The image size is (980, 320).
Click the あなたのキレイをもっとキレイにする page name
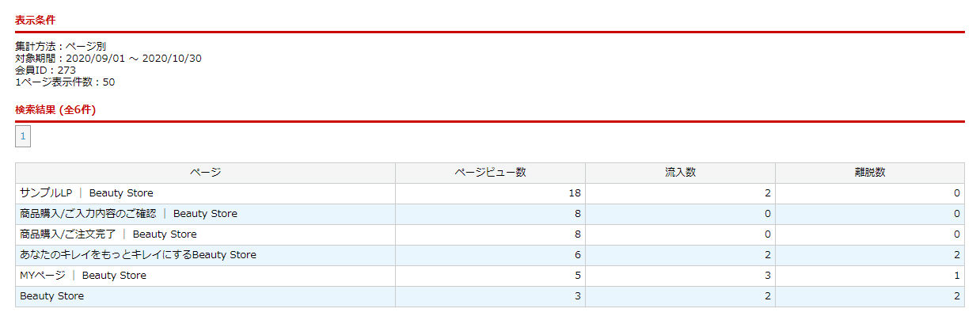[x=138, y=255]
